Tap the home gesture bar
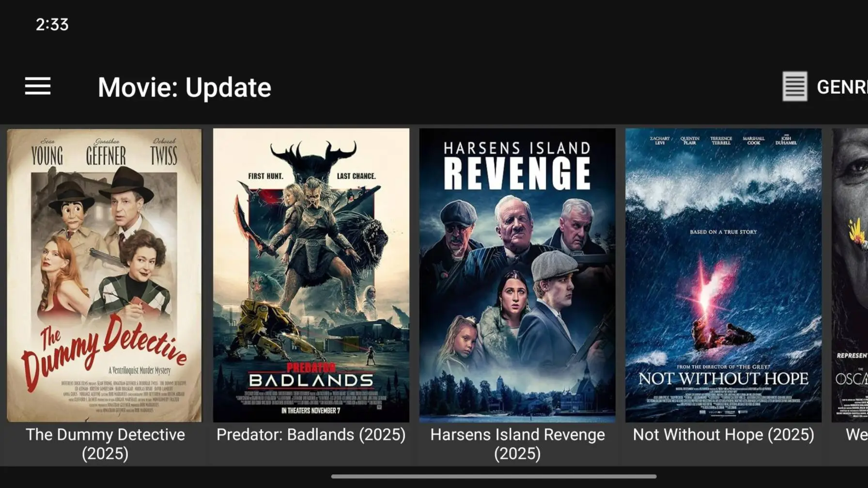Image resolution: width=868 pixels, height=488 pixels. 494,476
